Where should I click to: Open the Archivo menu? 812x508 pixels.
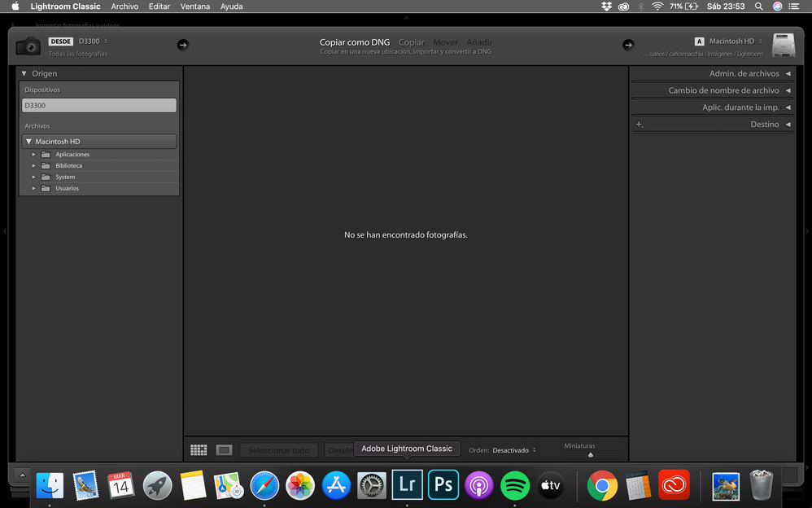coord(124,7)
